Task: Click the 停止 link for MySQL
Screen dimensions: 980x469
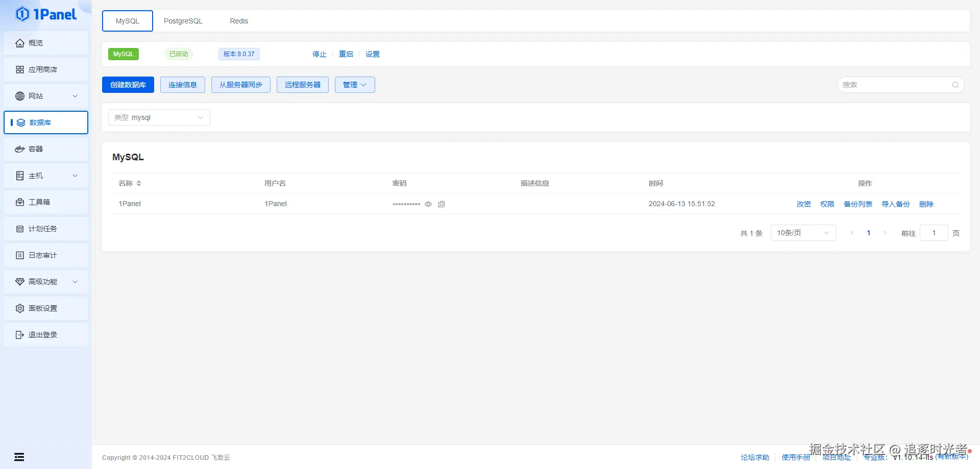Action: pos(320,54)
